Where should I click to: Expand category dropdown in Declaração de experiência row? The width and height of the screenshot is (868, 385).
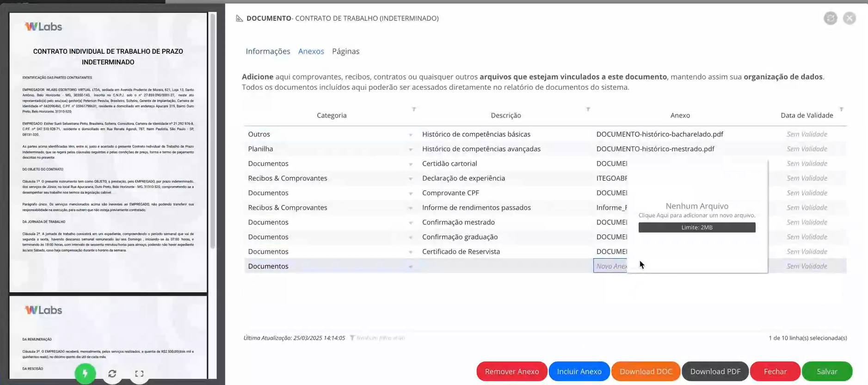point(411,179)
